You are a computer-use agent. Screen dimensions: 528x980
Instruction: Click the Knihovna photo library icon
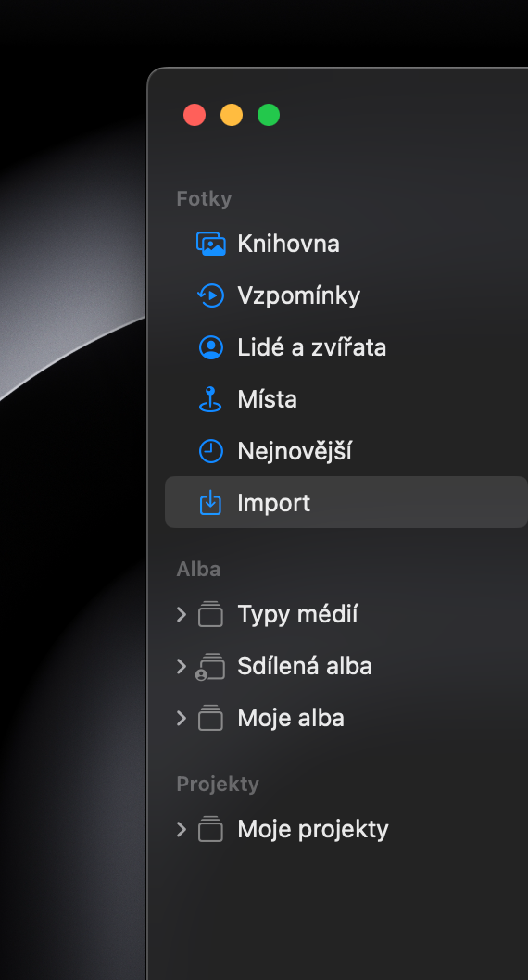(210, 244)
